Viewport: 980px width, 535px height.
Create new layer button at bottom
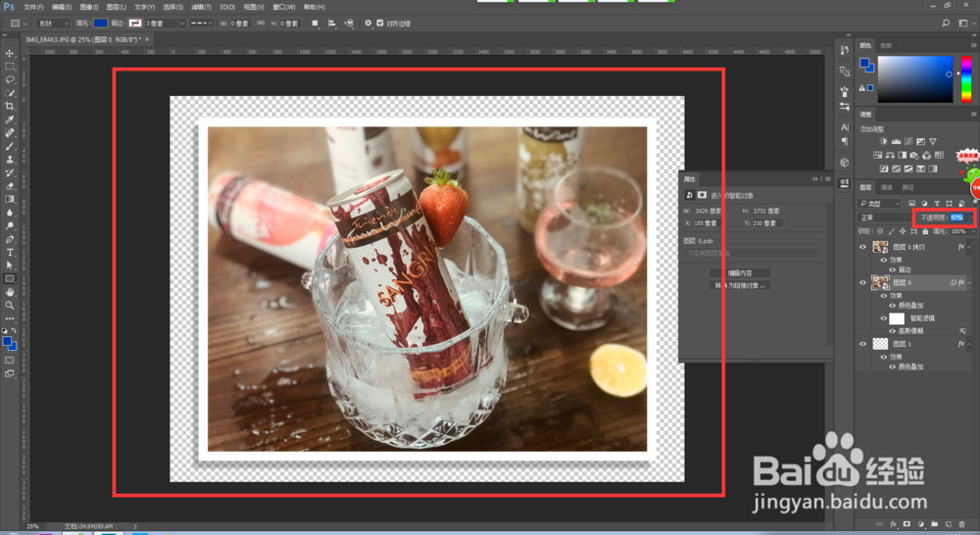click(x=948, y=524)
